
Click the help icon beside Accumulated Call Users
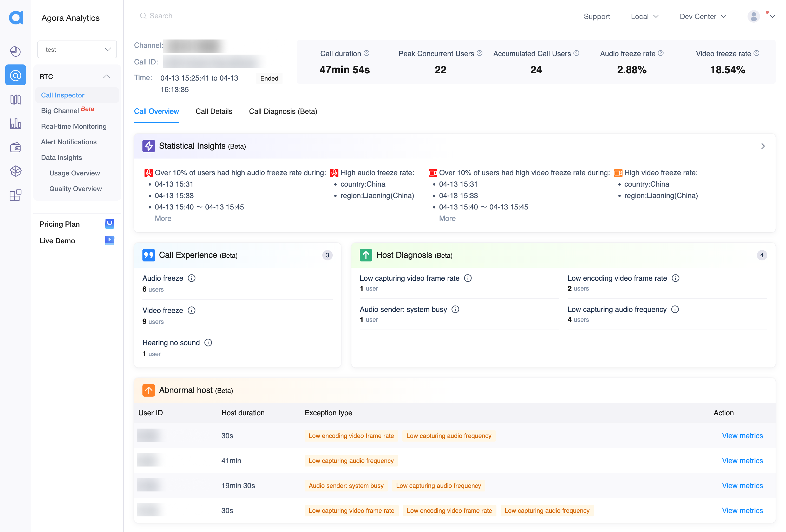tap(576, 53)
